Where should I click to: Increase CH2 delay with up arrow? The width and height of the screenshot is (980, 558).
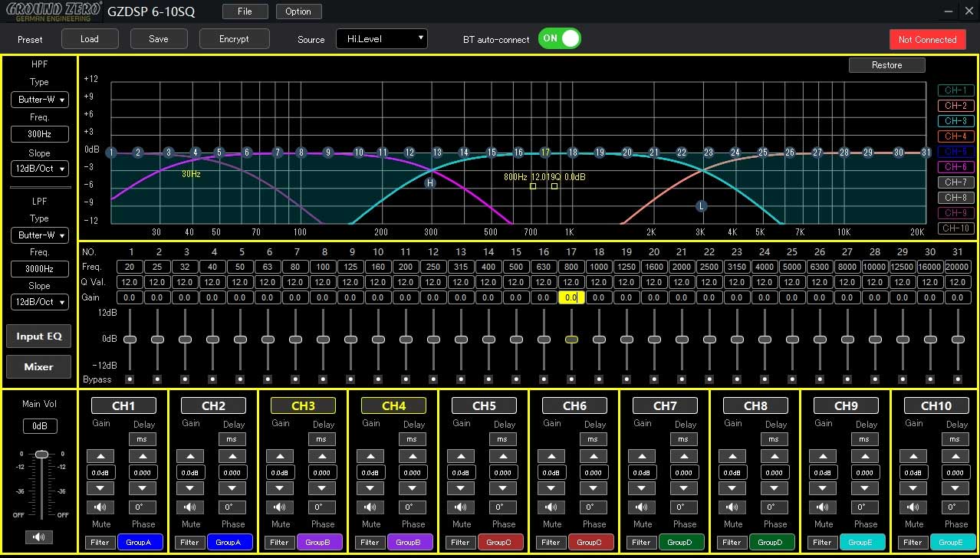click(233, 456)
